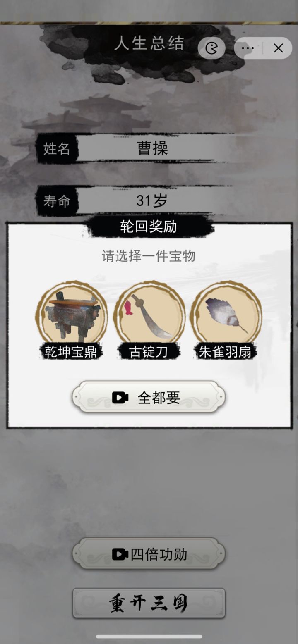The width and height of the screenshot is (298, 644).
Task: Close the mini-program with the X icon
Action: [x=278, y=48]
